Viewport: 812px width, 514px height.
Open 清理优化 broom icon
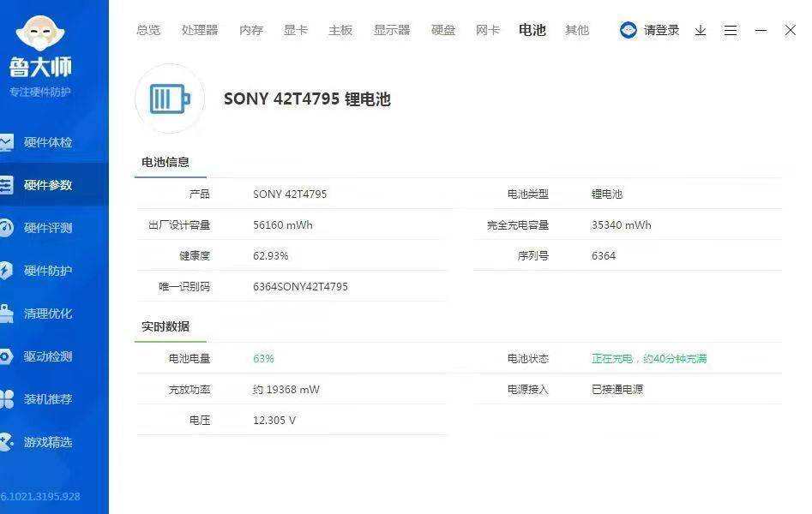point(6,314)
